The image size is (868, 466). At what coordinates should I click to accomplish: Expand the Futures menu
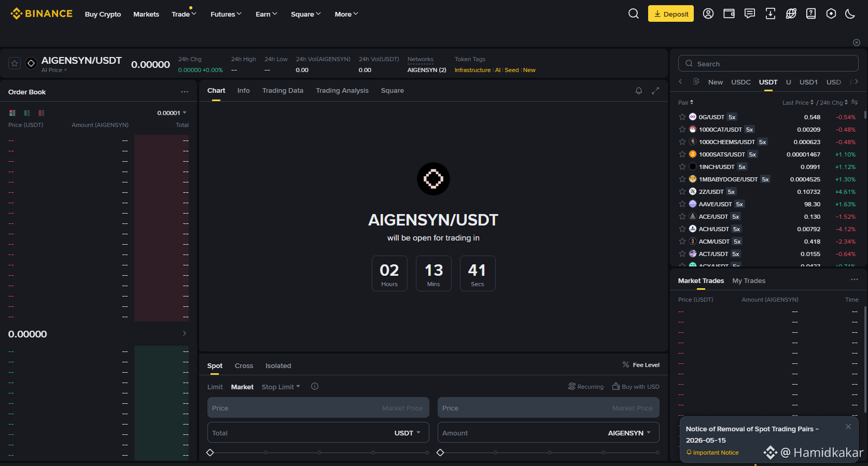pyautogui.click(x=226, y=14)
